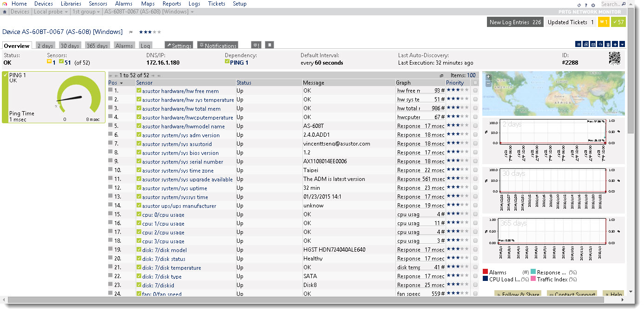This screenshot has height=313, width=644.
Task: Click the PRTG logo icon
Action: pos(5,4)
